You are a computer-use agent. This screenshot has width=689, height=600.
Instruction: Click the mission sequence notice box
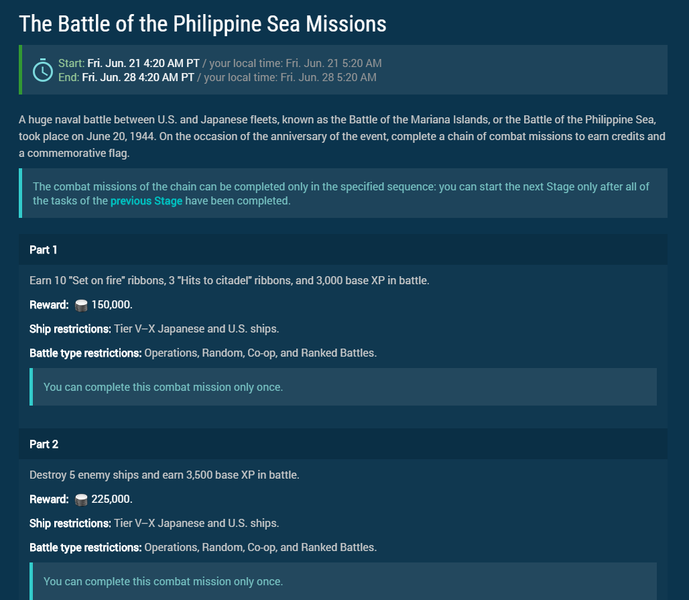point(343,193)
